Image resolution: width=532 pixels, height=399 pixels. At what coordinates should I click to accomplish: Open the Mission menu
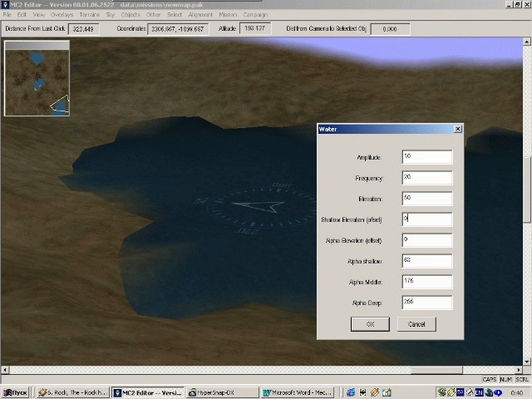228,15
